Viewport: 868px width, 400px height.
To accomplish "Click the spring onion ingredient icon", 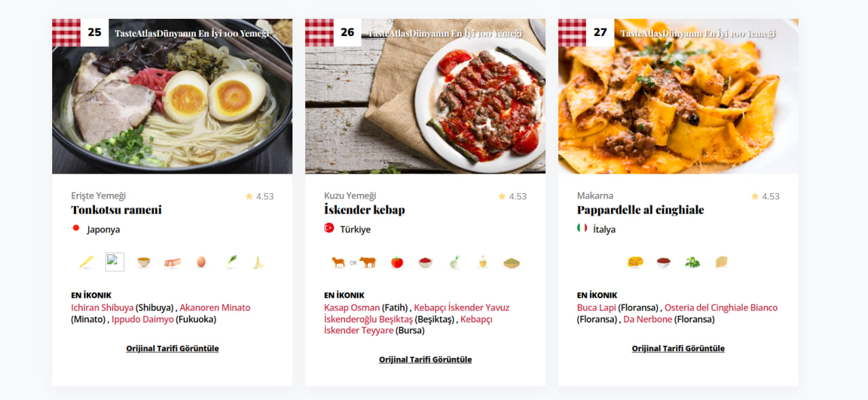I will (231, 262).
